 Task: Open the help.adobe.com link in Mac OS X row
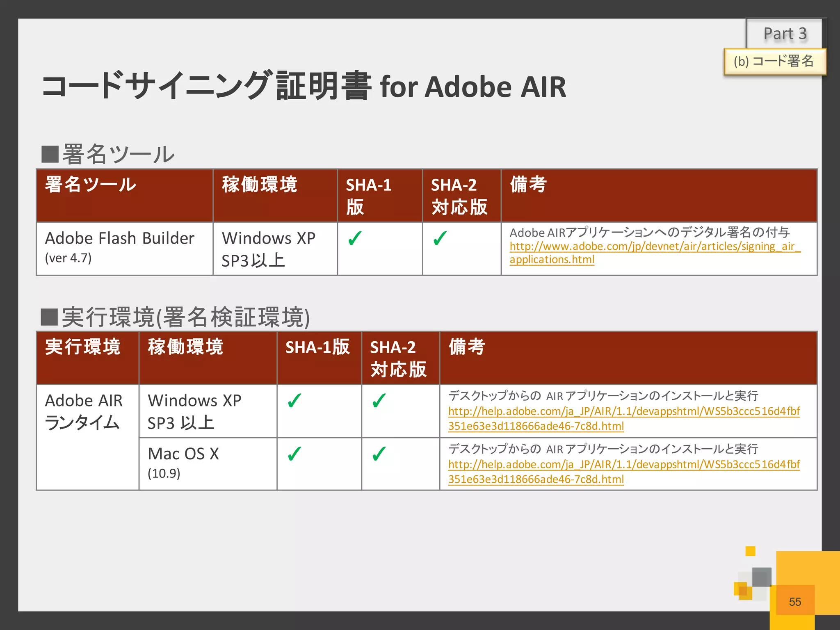(624, 472)
